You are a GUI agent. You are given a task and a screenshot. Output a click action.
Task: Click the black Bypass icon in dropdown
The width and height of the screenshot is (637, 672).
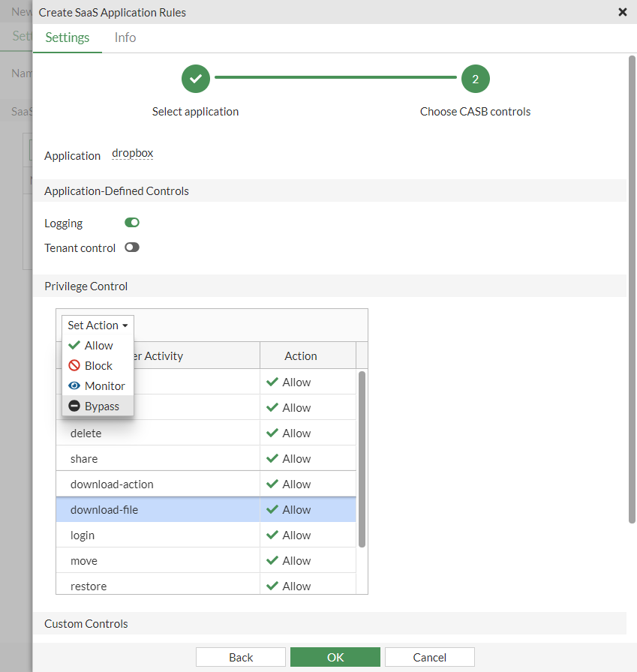pos(74,406)
